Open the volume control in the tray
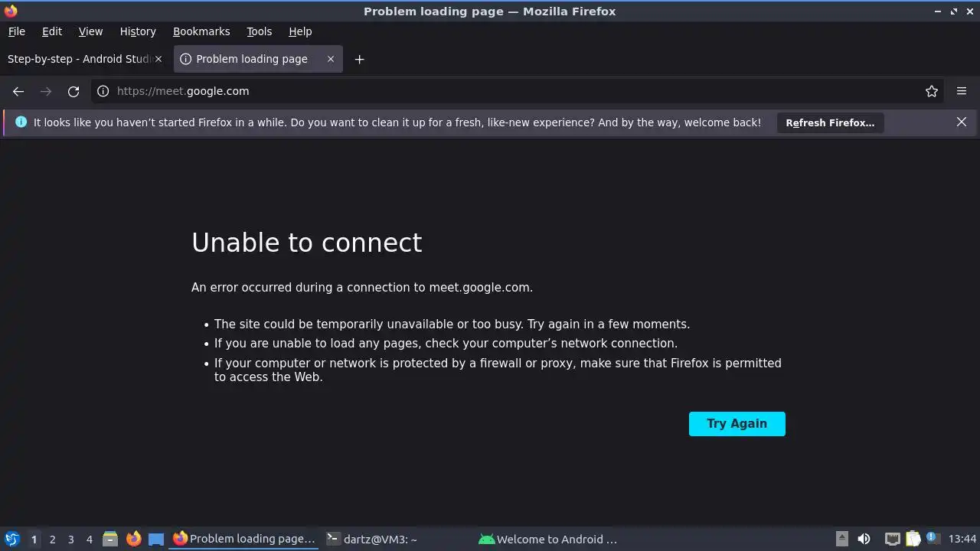Viewport: 980px width, 551px height. 864,539
